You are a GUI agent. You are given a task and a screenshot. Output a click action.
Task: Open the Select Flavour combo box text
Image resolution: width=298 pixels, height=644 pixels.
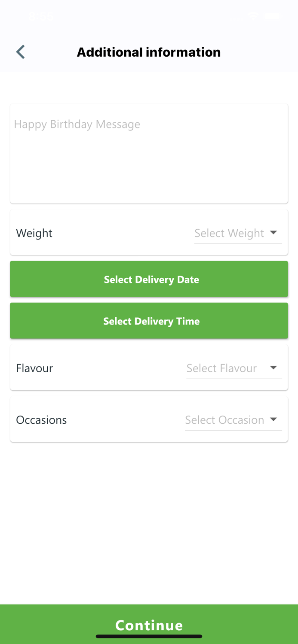click(x=221, y=368)
